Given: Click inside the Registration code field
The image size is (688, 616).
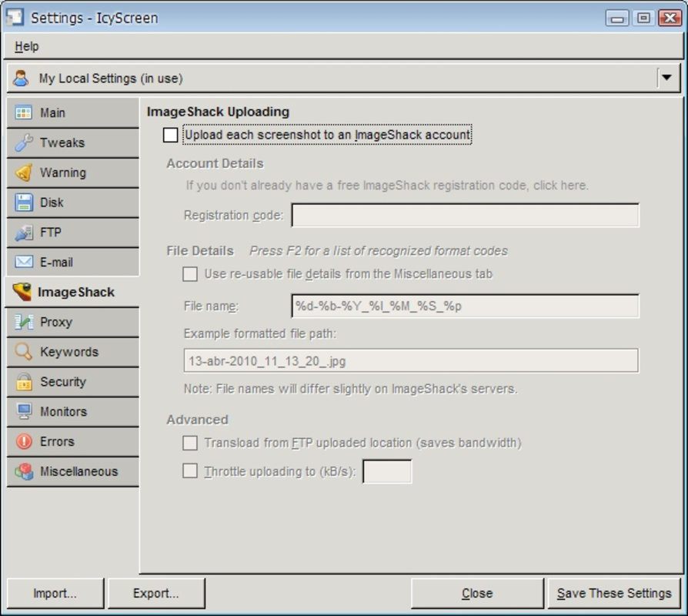Looking at the screenshot, I should 466,216.
